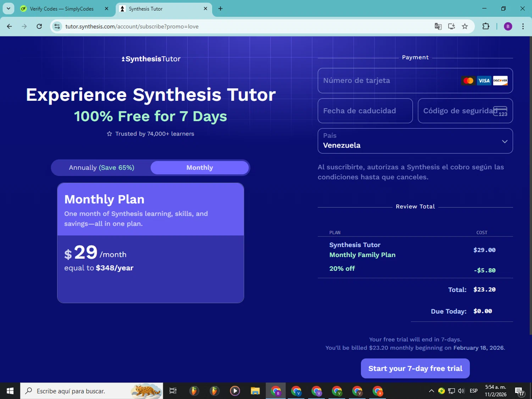Screen dimensions: 532x399
Task: Open Google Translate icon in address bar
Action: [x=438, y=26]
